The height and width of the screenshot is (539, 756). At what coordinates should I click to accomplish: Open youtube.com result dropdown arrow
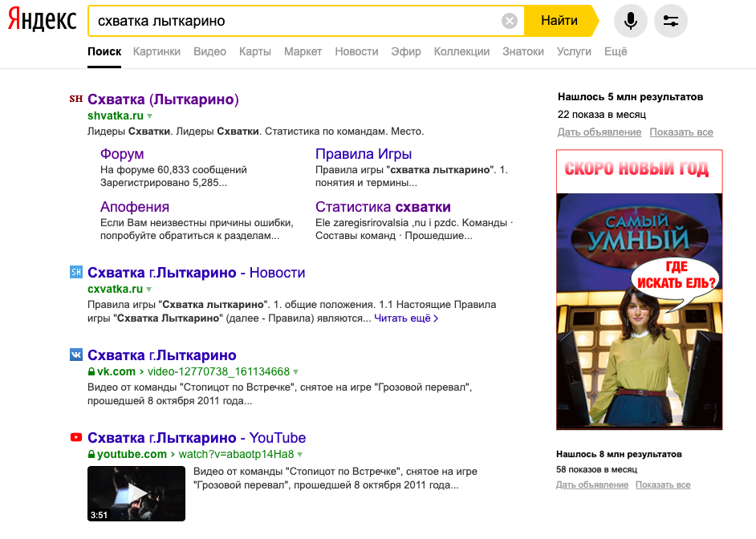[300, 454]
